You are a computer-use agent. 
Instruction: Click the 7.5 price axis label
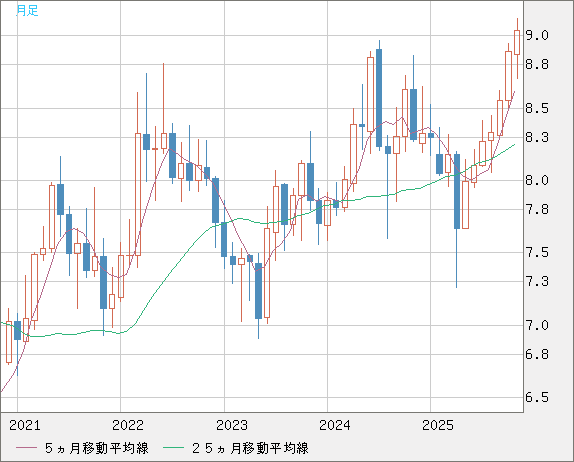click(537, 253)
